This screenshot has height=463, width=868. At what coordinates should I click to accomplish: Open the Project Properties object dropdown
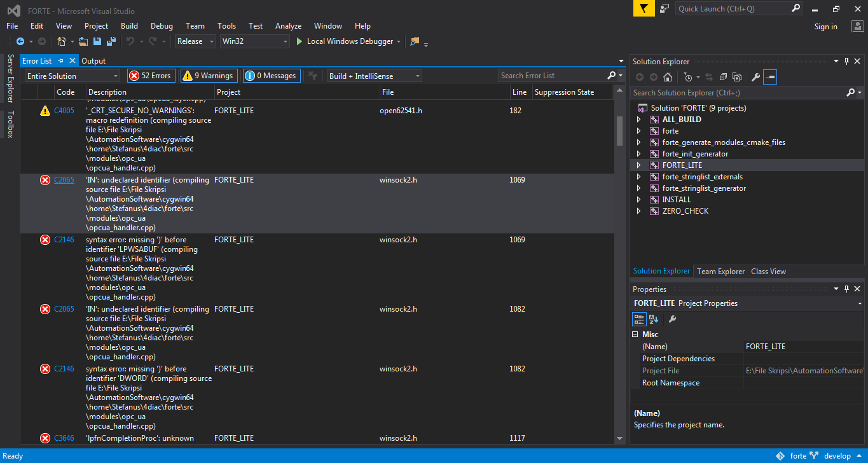(860, 304)
